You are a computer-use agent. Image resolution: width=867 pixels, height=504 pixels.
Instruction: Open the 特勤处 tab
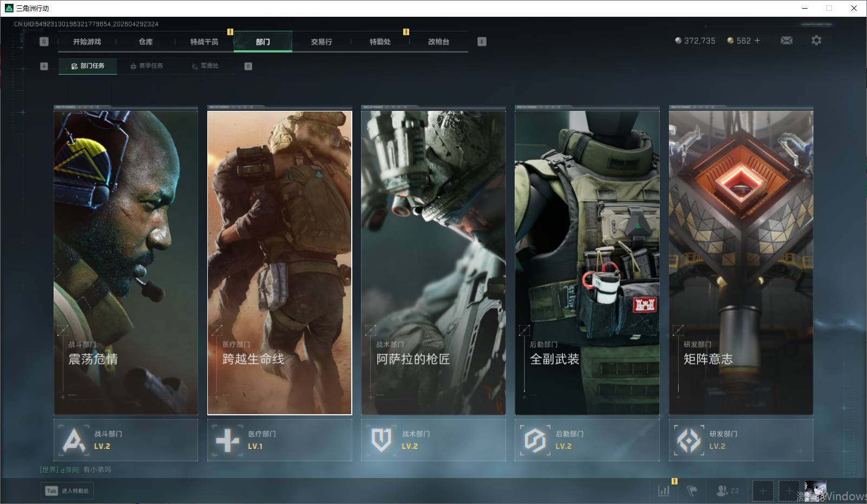click(x=380, y=42)
